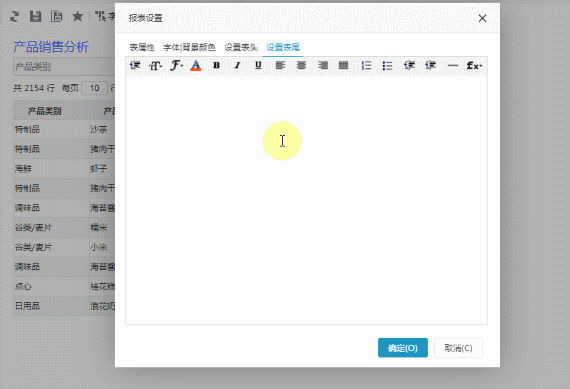570x389 pixels.
Task: Click the refresh icon in background toolbar
Action: [15, 16]
